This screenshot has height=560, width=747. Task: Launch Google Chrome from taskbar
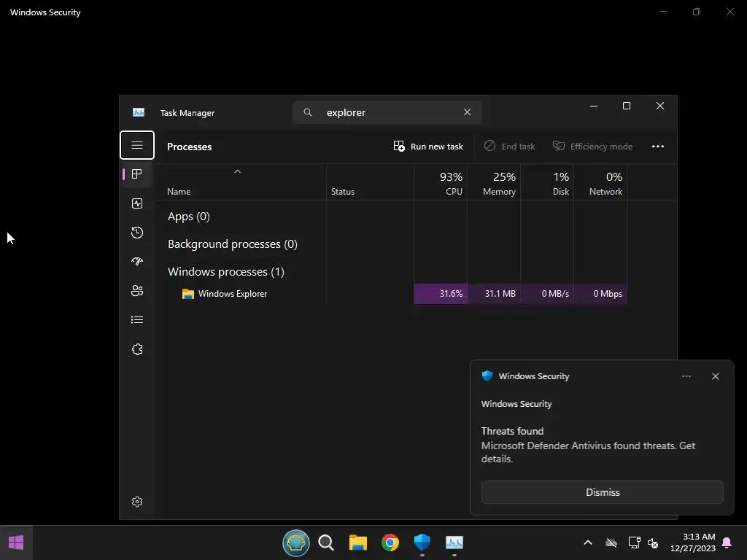pyautogui.click(x=390, y=542)
